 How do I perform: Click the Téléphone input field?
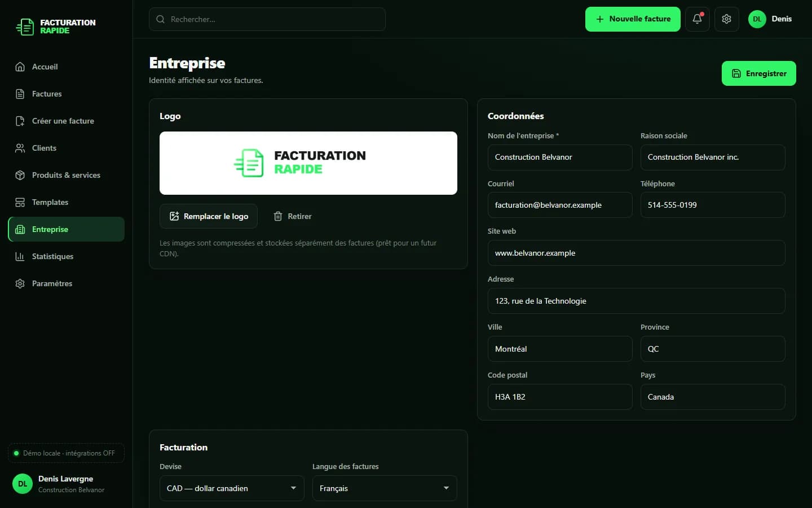tap(713, 205)
